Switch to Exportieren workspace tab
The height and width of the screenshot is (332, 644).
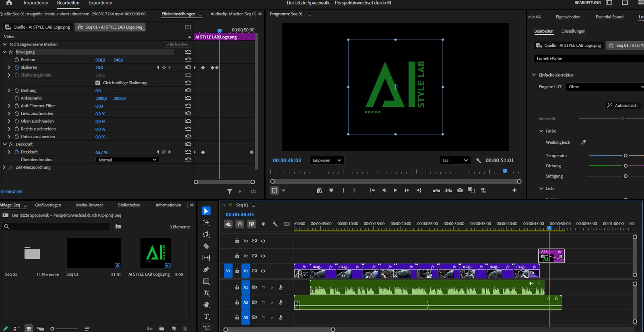click(x=100, y=3)
